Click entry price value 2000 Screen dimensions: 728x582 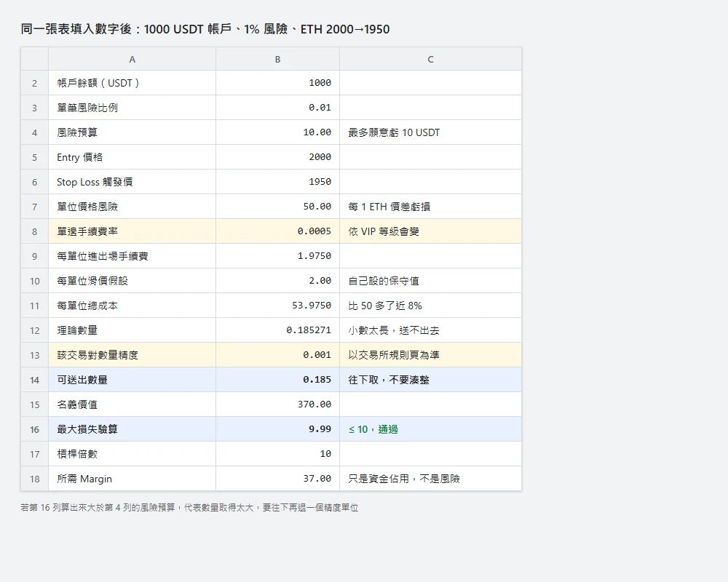[277, 157]
